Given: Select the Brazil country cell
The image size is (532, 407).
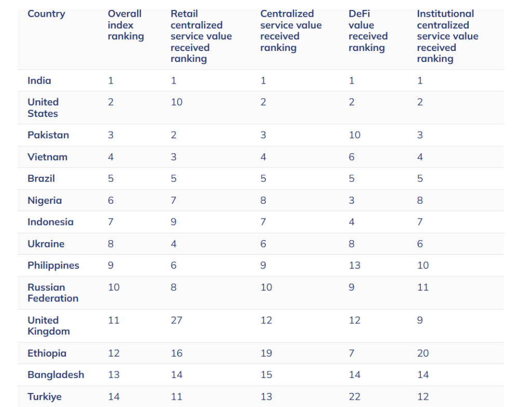Looking at the screenshot, I should [41, 178].
